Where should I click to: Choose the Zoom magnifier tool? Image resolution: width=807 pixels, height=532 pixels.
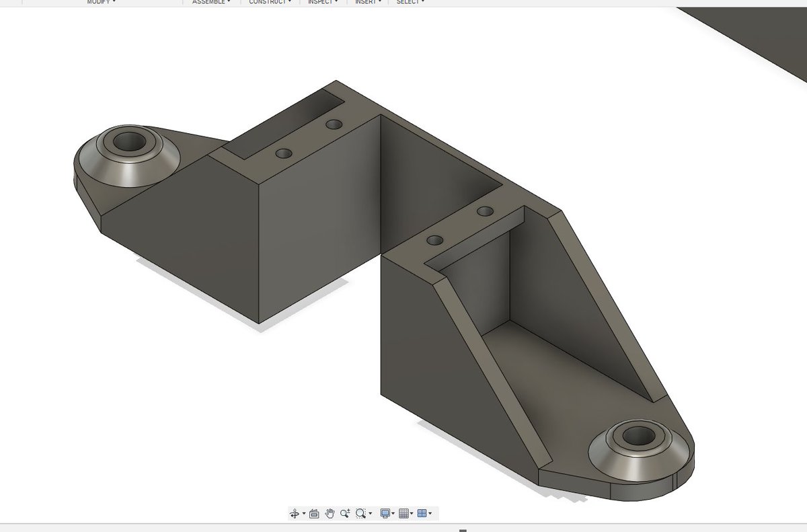click(x=345, y=514)
